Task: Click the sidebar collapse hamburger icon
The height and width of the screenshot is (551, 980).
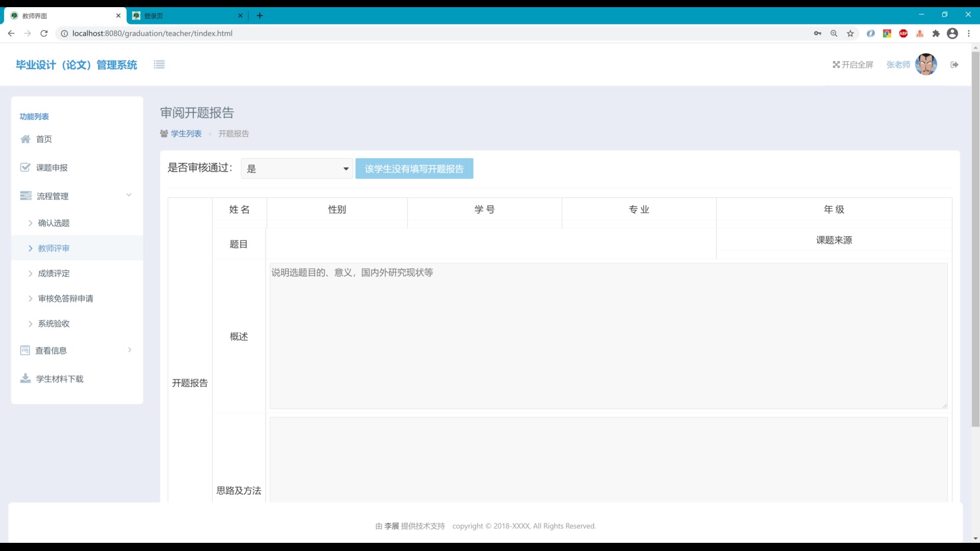Action: (x=159, y=65)
